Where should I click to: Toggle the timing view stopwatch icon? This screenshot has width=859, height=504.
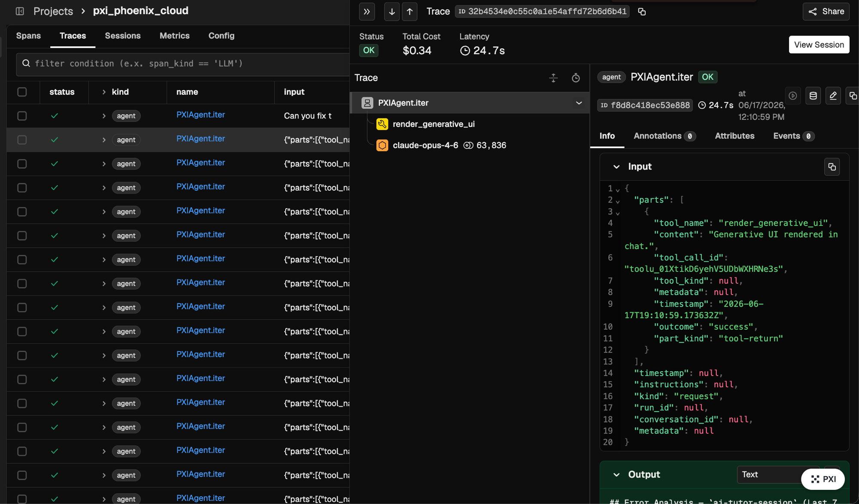(x=576, y=78)
